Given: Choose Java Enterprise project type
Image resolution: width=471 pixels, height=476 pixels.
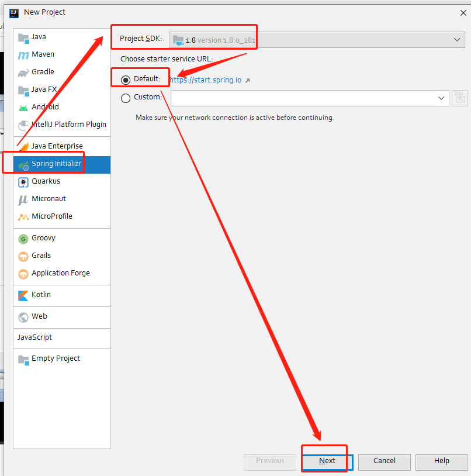Looking at the screenshot, I should [x=62, y=146].
